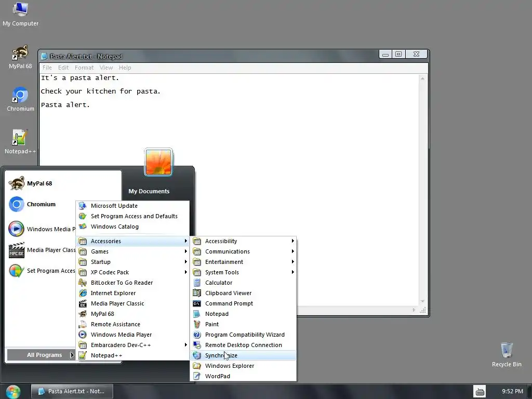Select the Accessories folder entry
Image resolution: width=532 pixels, height=399 pixels.
pos(132,241)
